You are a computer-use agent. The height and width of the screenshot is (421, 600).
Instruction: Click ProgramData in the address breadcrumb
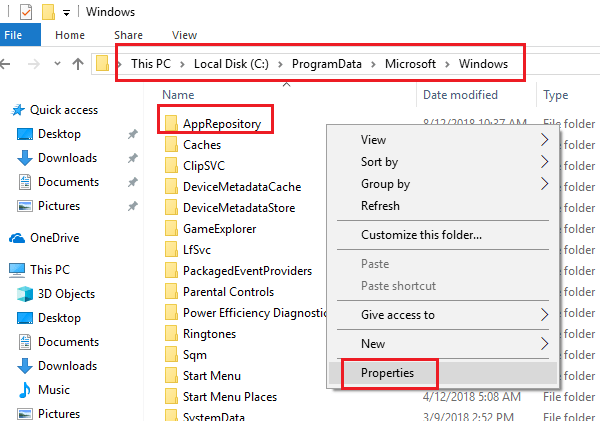(327, 64)
